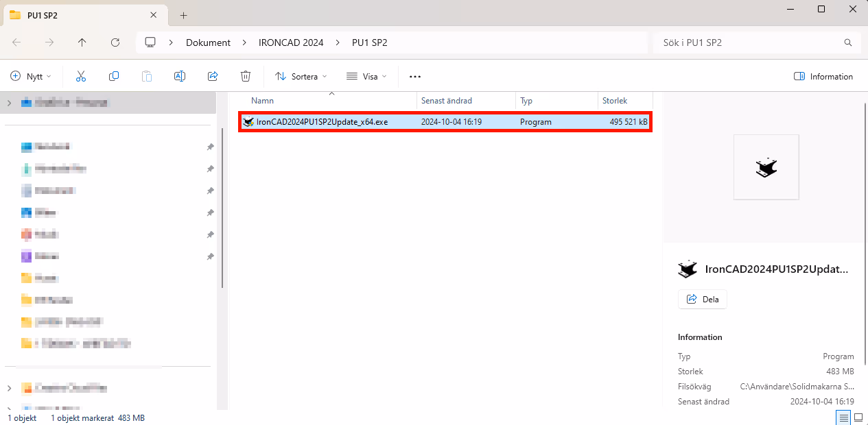
Task: Go back with the left arrow
Action: pyautogui.click(x=16, y=42)
